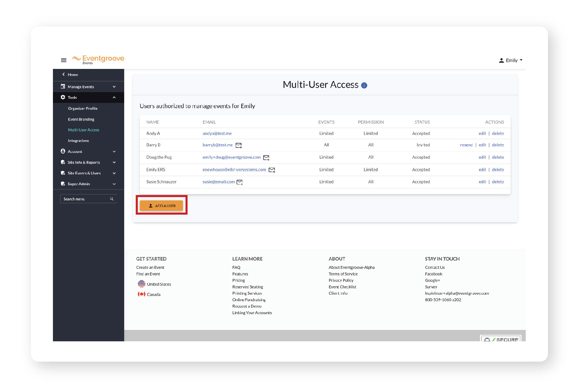Click the Site Info & Reports icon

point(63,162)
